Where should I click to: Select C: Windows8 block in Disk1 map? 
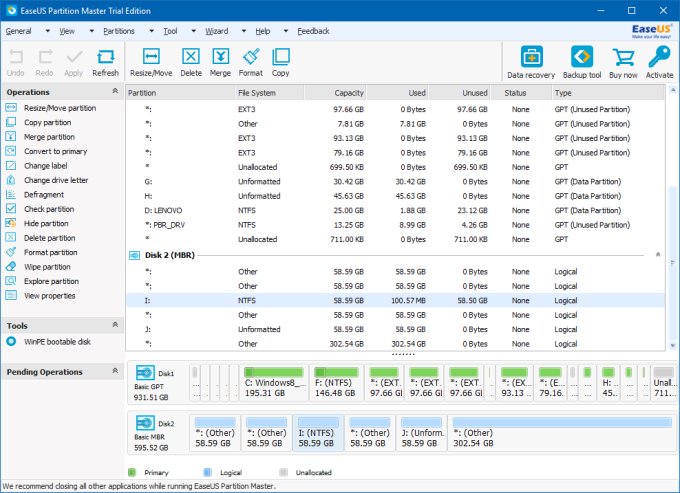[274, 382]
